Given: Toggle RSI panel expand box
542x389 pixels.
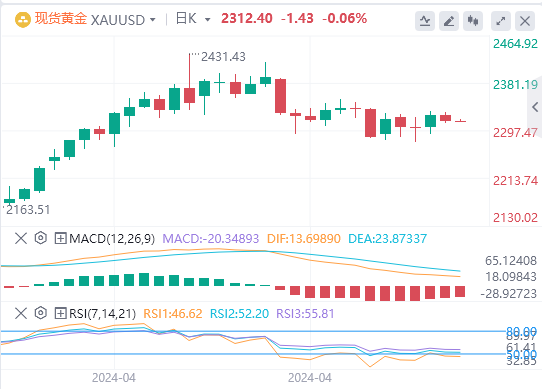Looking at the screenshot, I should click(x=60, y=313).
